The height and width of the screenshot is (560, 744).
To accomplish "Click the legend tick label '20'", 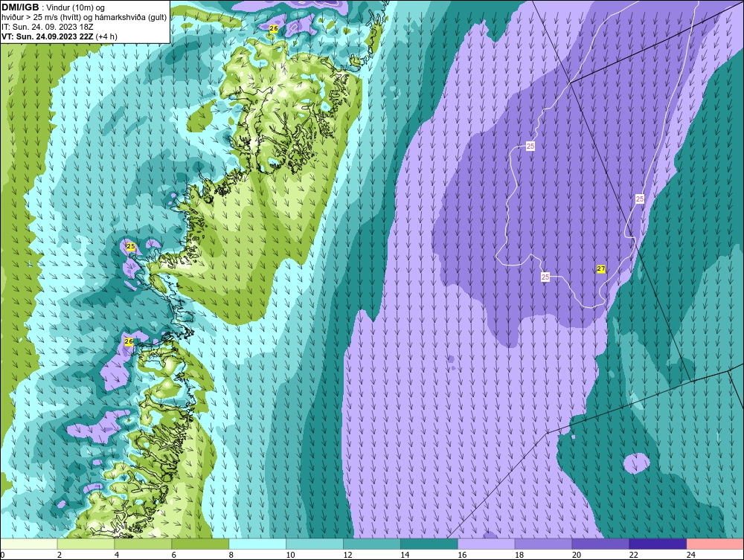I will tap(577, 555).
